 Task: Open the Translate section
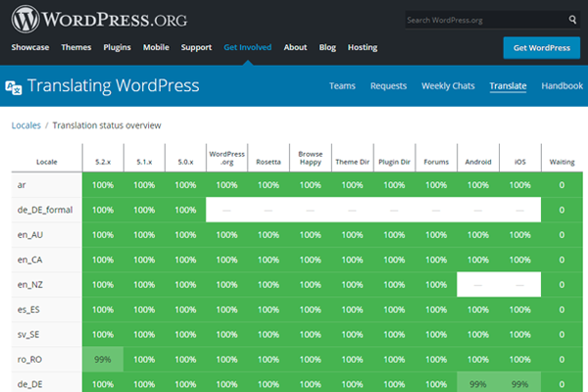coord(508,86)
